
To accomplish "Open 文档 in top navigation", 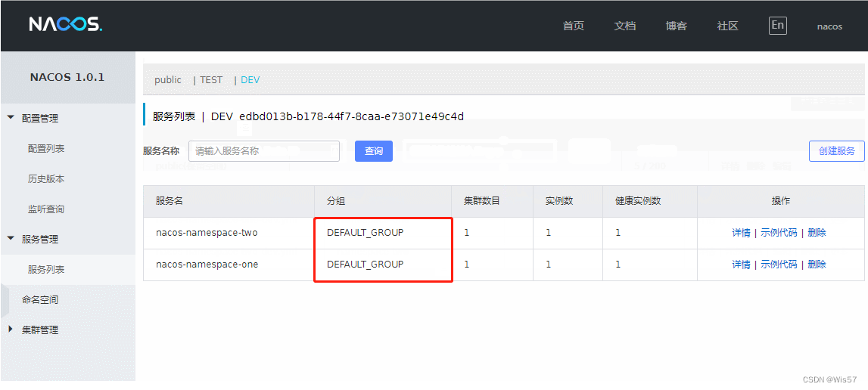I will (x=625, y=26).
